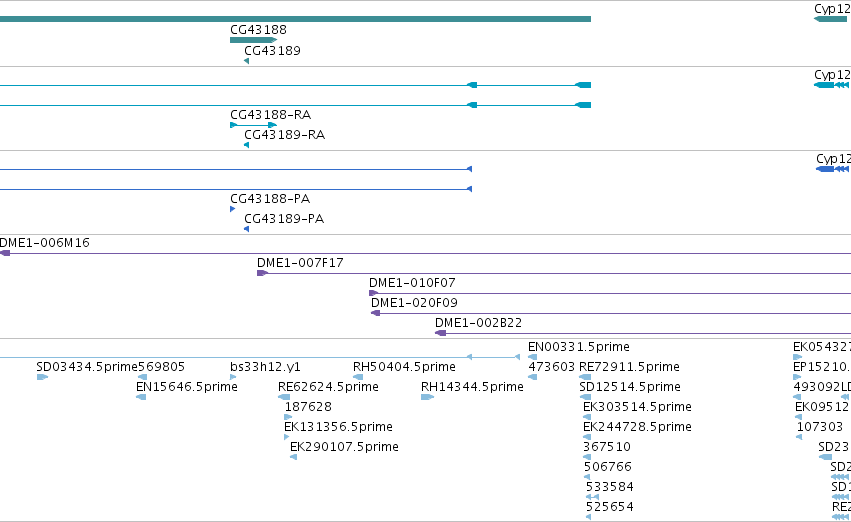This screenshot has width=851, height=522.
Task: Select the CG43188 gene bar
Action: 253,40
